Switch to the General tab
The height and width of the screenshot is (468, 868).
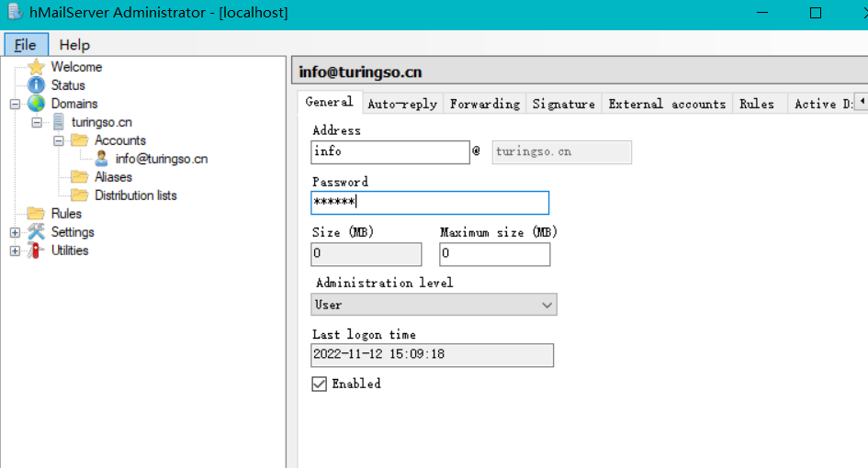tap(330, 102)
